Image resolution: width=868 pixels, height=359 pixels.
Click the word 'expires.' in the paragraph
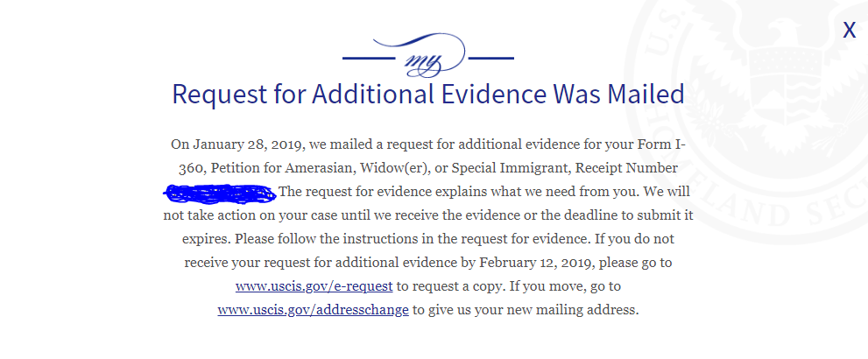[x=206, y=240]
